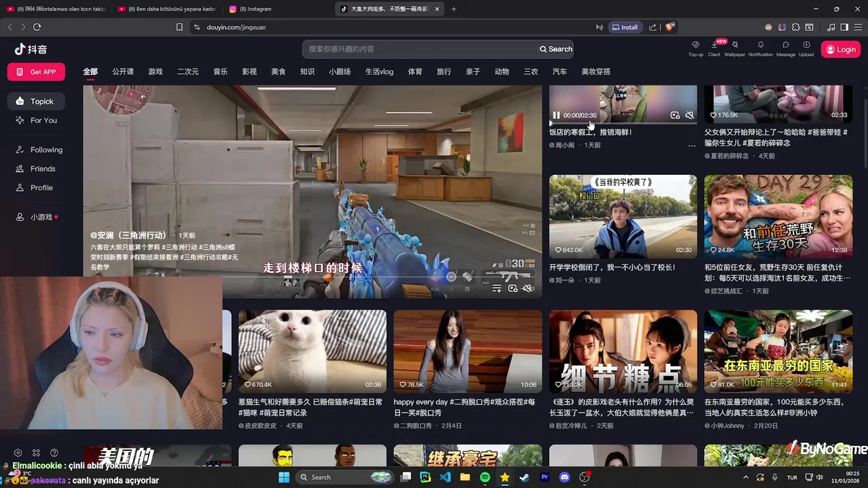Viewport: 868px width, 488px height.
Task: Click the settings gear icon in bottom-left sidebar
Action: (x=18, y=453)
